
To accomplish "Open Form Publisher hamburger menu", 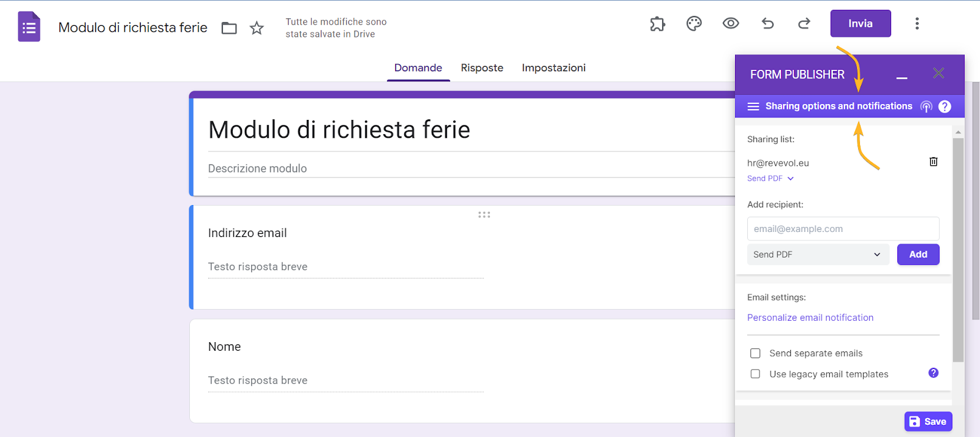I will (x=753, y=106).
